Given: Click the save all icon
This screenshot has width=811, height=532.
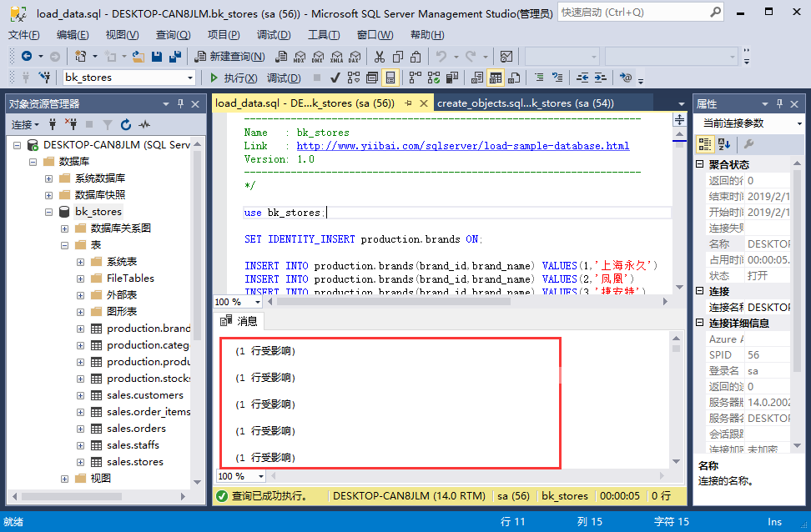Looking at the screenshot, I should click(x=175, y=56).
